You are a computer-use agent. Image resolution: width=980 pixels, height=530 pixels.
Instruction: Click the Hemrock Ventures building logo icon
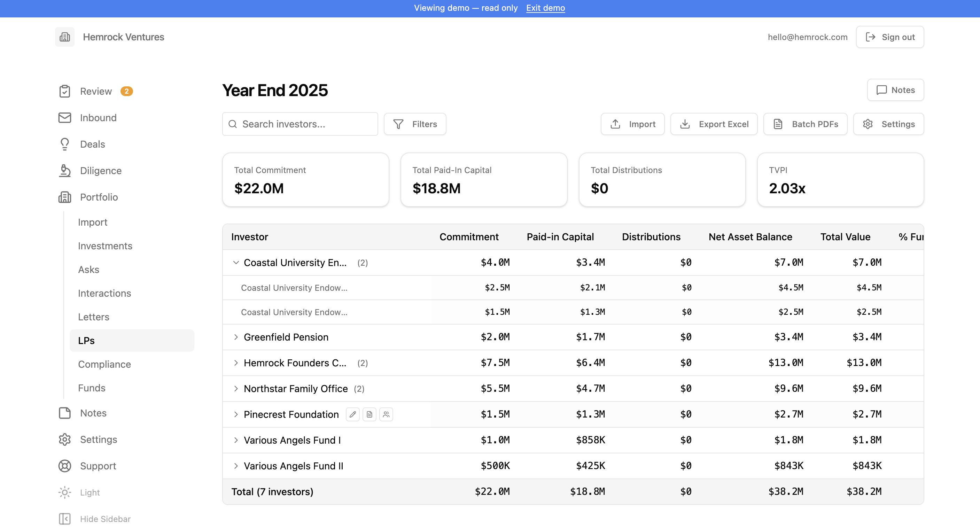pyautogui.click(x=65, y=37)
